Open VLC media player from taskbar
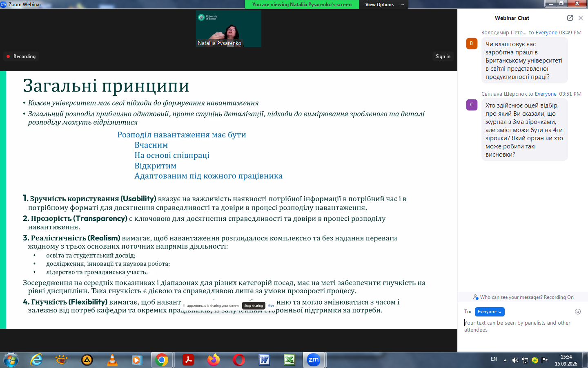This screenshot has height=368, width=588. pos(112,360)
